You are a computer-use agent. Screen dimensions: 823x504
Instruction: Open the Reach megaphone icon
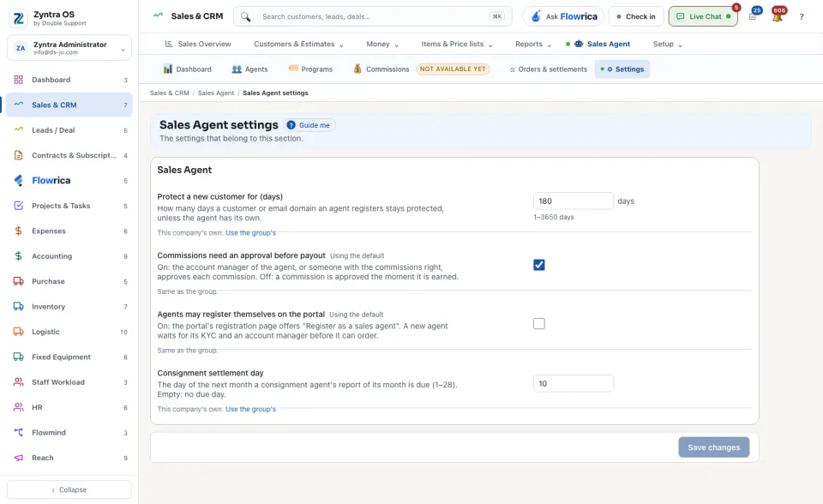pyautogui.click(x=18, y=458)
